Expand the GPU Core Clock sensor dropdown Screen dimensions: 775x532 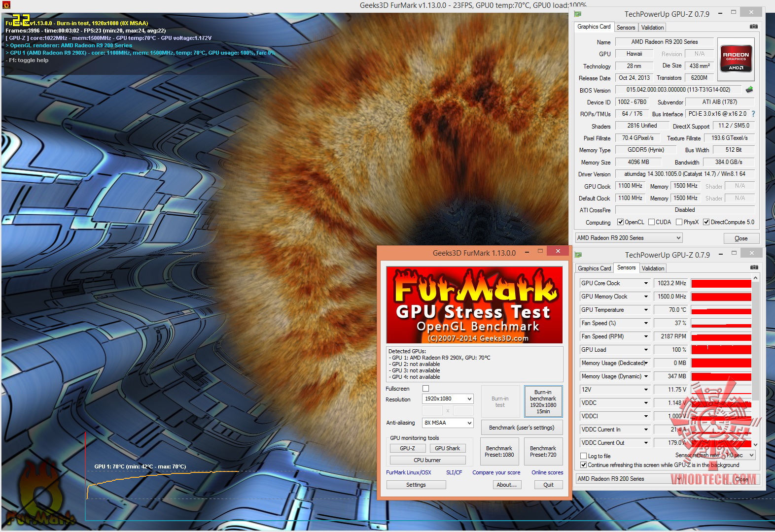pyautogui.click(x=646, y=283)
